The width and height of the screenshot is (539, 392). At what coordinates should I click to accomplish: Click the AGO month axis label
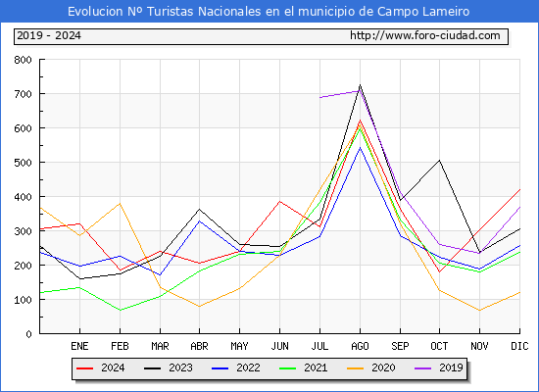click(x=360, y=346)
